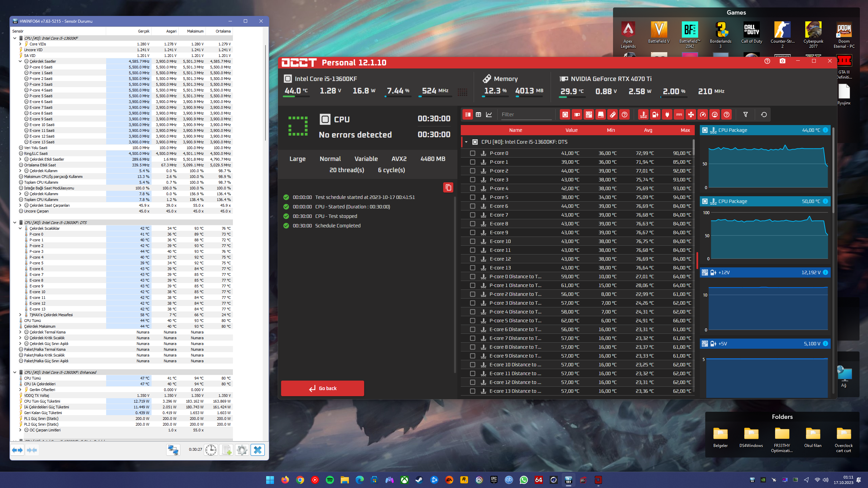Open Steam from the taskbar

[x=419, y=480]
